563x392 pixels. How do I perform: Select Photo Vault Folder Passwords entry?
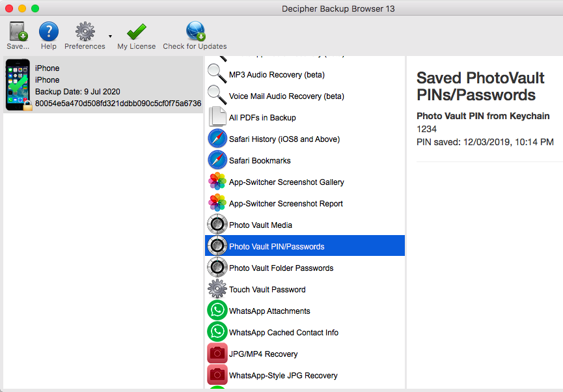point(305,268)
